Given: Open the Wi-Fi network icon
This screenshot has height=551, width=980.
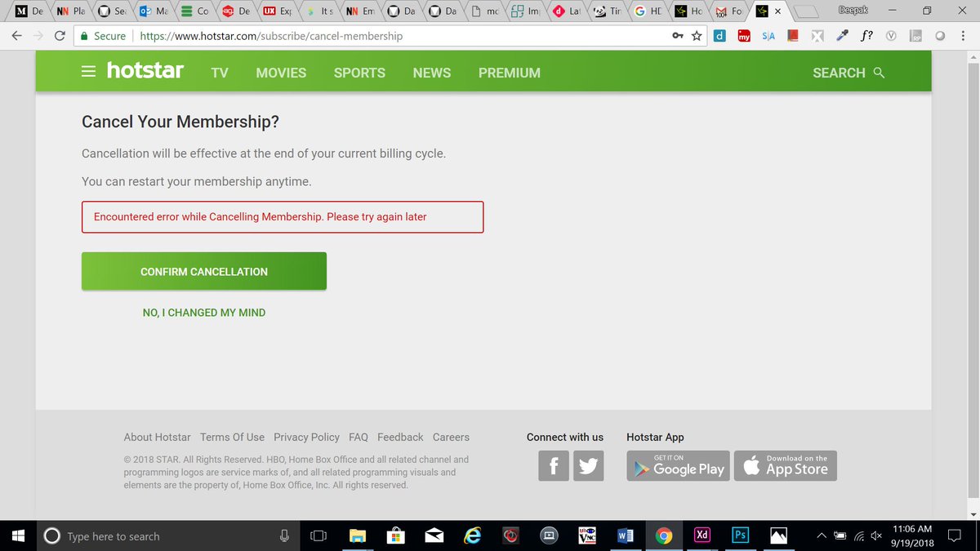Looking at the screenshot, I should 859,536.
